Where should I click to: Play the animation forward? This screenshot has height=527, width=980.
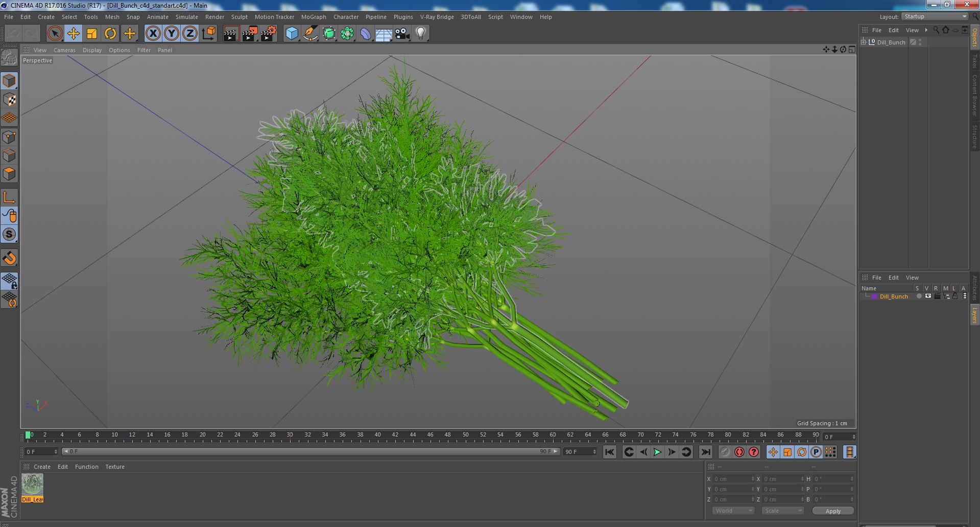pos(657,452)
